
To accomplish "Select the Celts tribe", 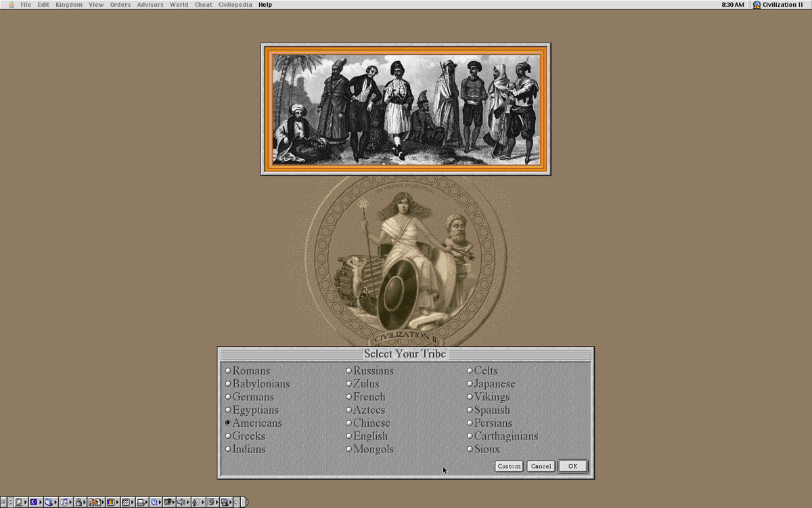I will click(x=482, y=371).
